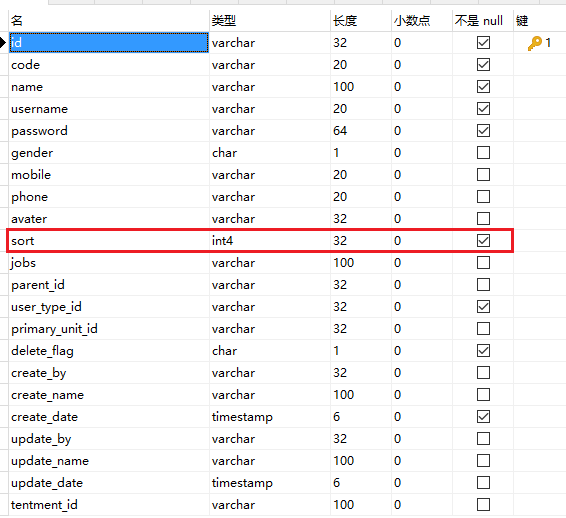Click the 长度 column header

(361, 21)
